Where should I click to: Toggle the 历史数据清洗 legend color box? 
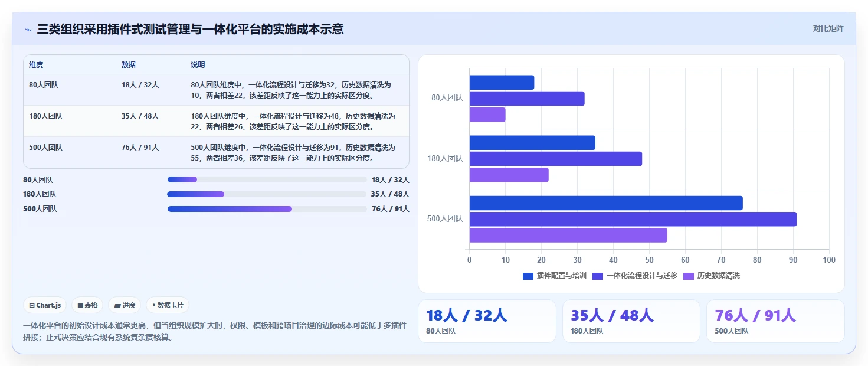click(689, 276)
